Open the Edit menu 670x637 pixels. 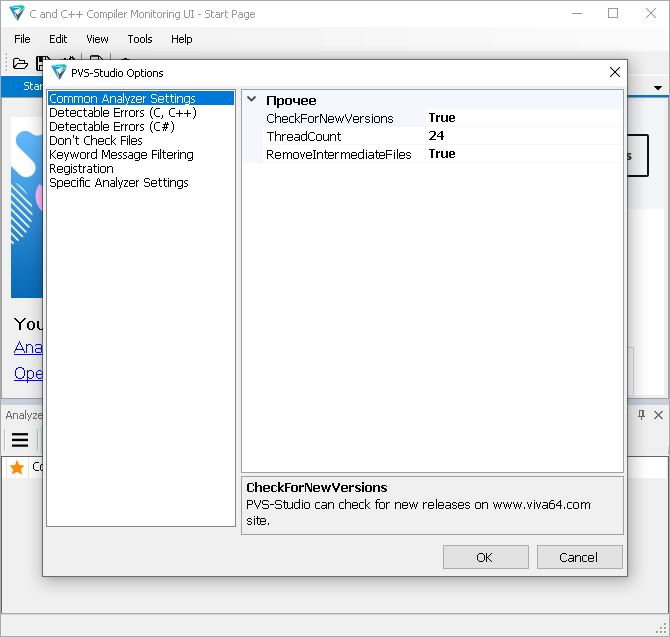click(x=58, y=39)
